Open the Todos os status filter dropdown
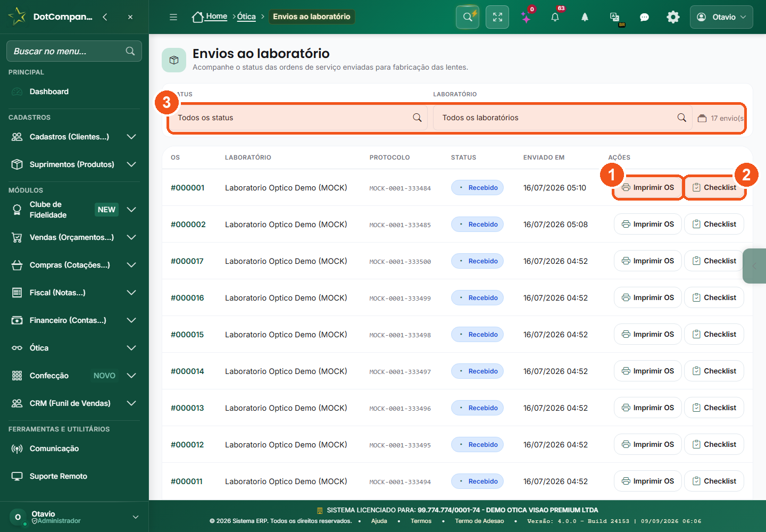The width and height of the screenshot is (766, 532). (298, 118)
